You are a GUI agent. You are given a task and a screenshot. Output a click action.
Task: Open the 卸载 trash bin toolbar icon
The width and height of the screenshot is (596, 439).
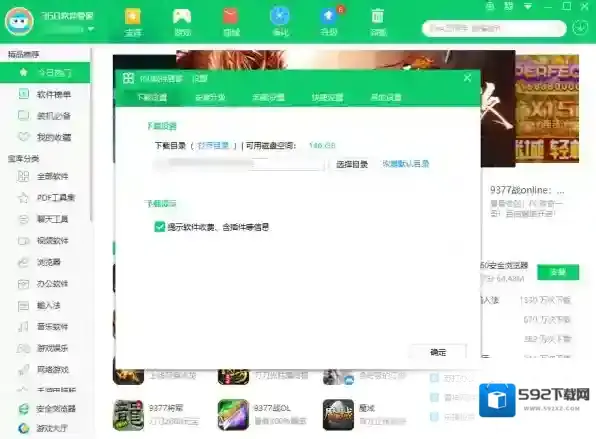(x=378, y=22)
